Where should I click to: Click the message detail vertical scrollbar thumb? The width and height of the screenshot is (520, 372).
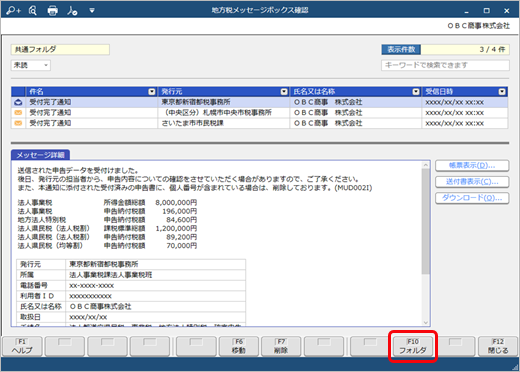click(x=426, y=222)
